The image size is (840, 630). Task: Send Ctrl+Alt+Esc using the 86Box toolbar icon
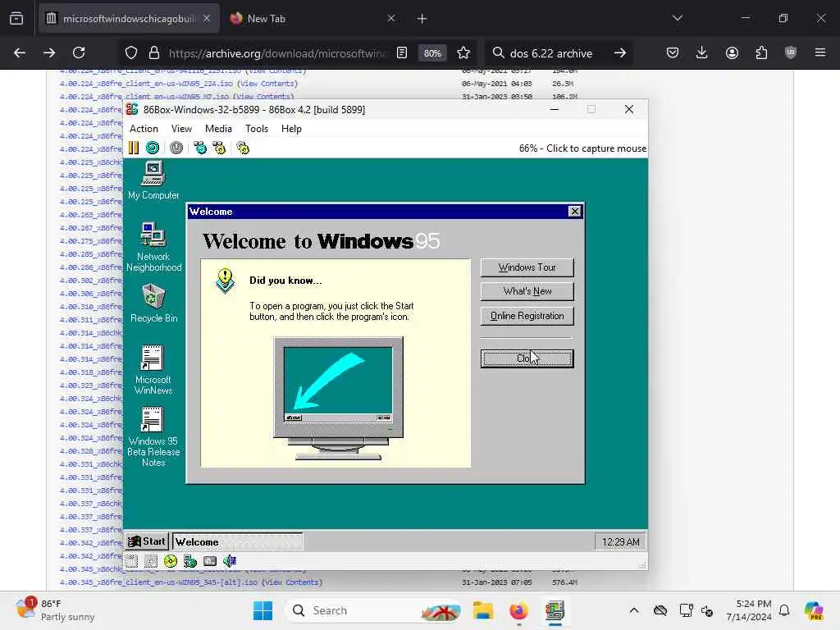219,148
